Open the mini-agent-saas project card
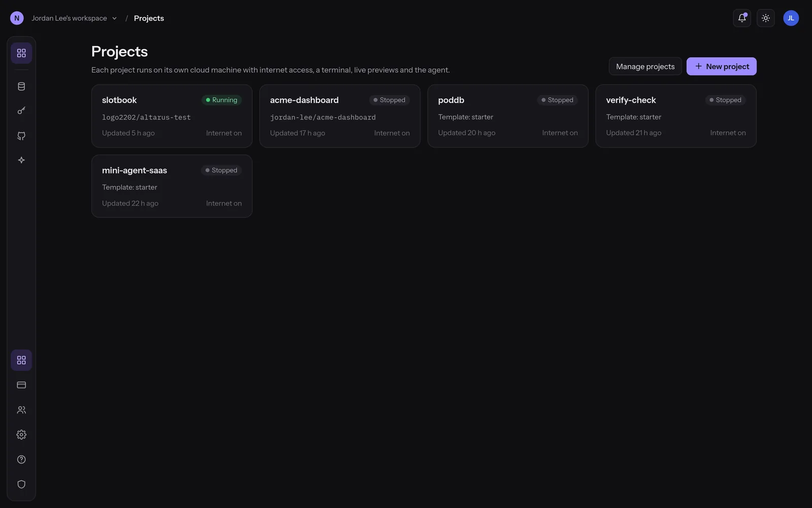 coord(172,186)
